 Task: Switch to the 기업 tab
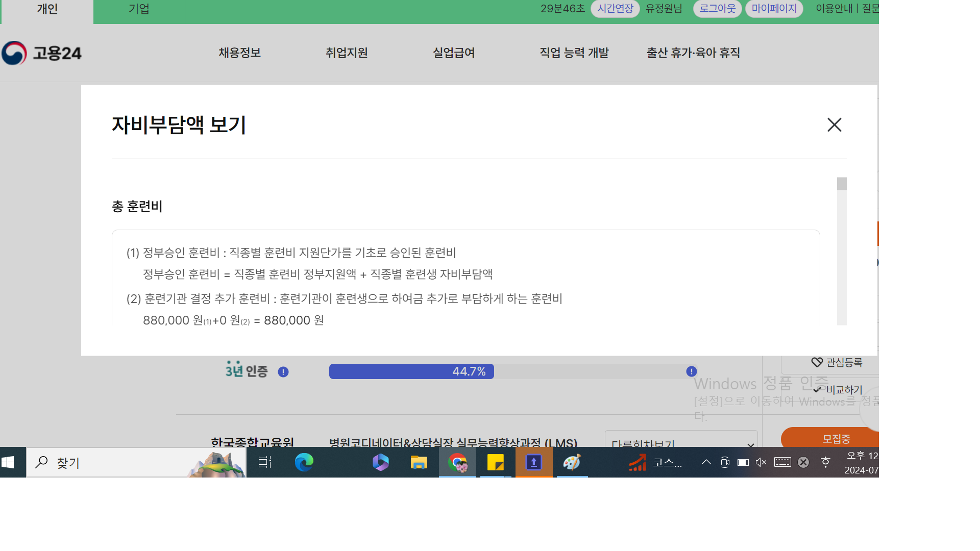coord(139,9)
